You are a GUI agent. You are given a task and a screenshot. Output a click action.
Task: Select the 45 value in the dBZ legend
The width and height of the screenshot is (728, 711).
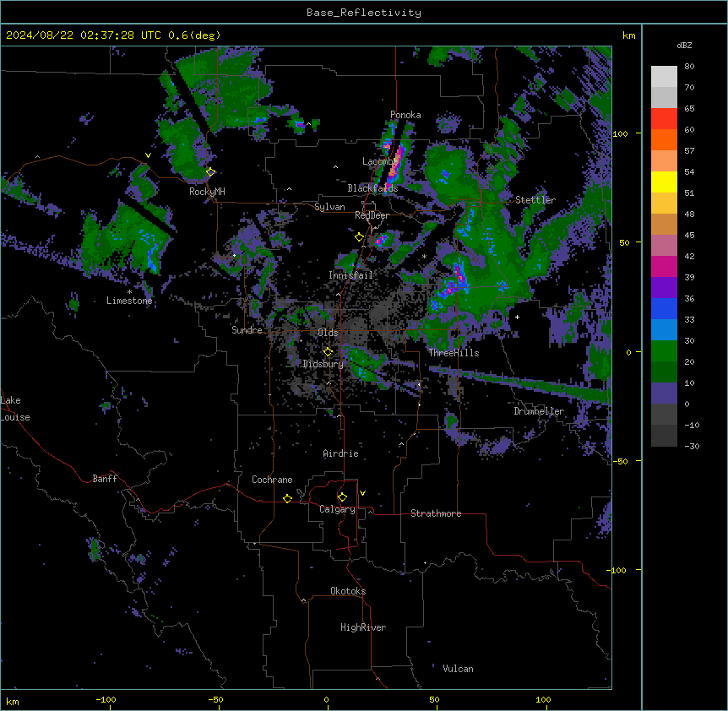click(689, 236)
